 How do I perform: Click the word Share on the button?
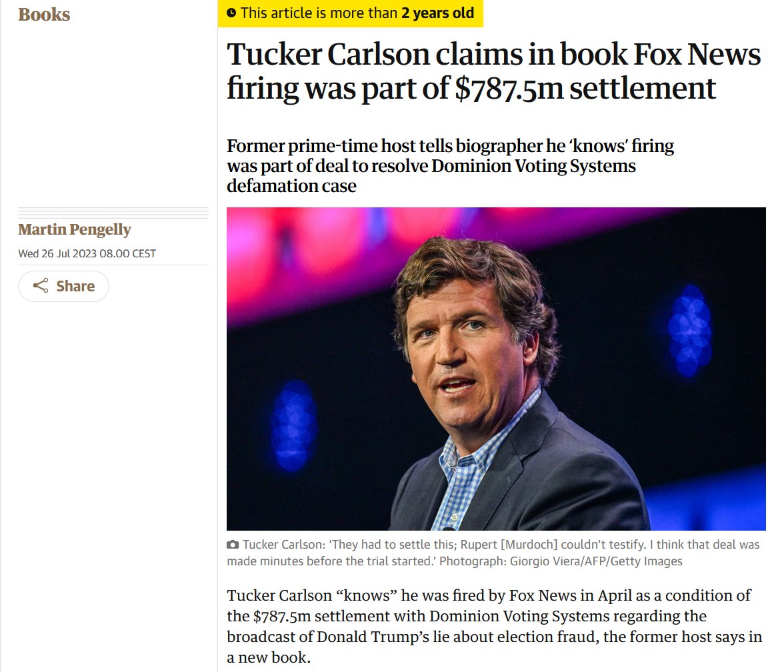point(75,287)
